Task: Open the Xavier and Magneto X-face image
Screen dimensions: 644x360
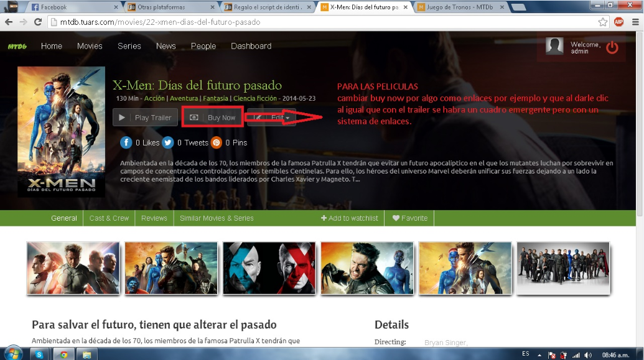Action: (269, 268)
